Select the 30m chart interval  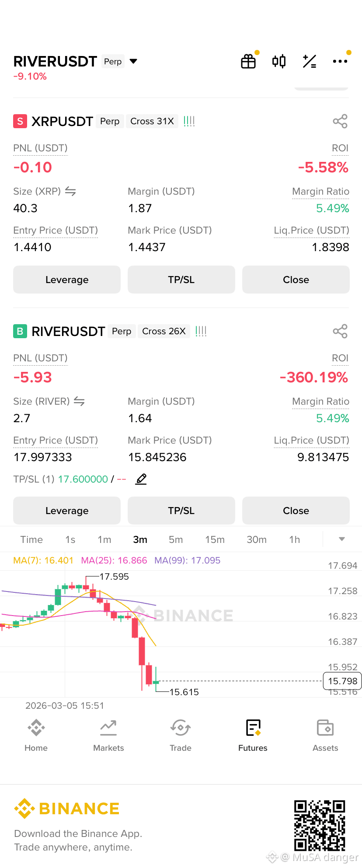pos(257,539)
